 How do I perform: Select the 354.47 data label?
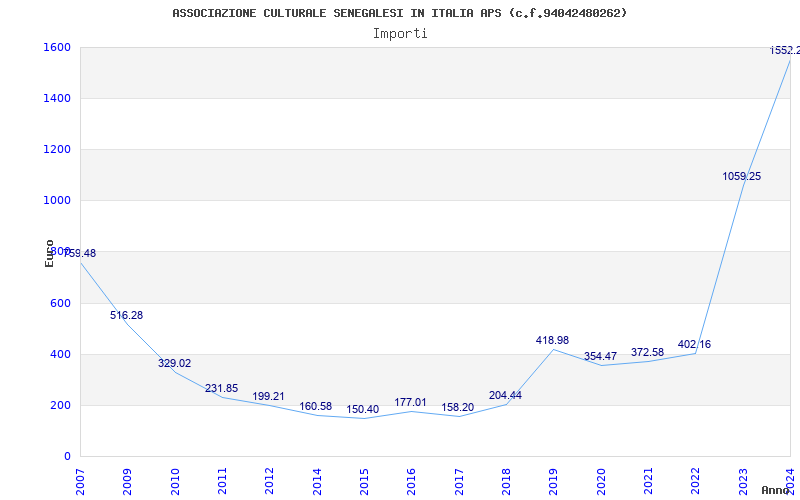pos(601,356)
